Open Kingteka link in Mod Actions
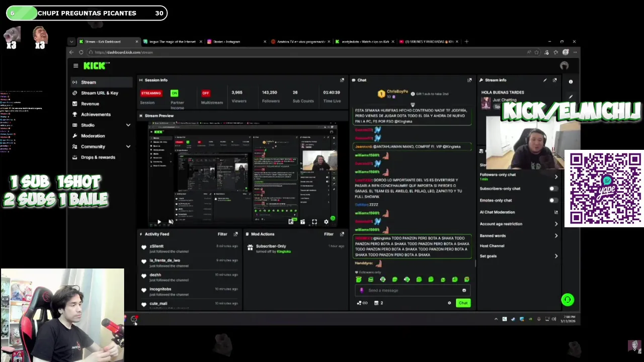 tap(284, 251)
